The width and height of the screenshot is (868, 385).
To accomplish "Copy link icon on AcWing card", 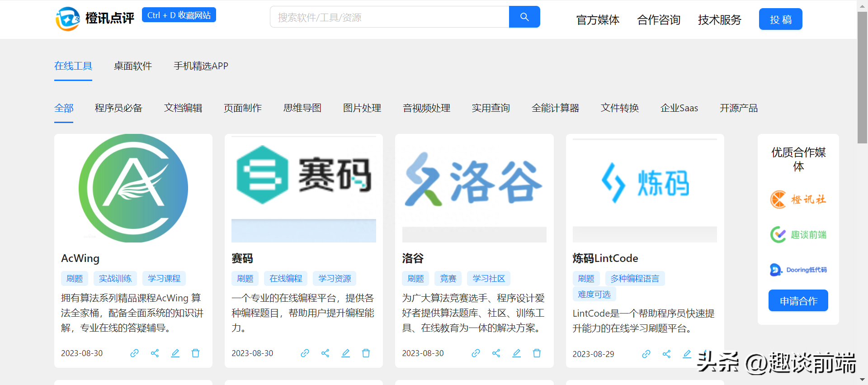I will pyautogui.click(x=134, y=353).
